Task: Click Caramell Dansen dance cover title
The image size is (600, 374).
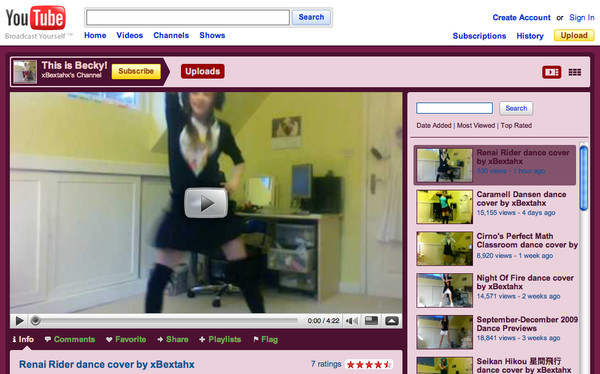Action: pos(521,199)
